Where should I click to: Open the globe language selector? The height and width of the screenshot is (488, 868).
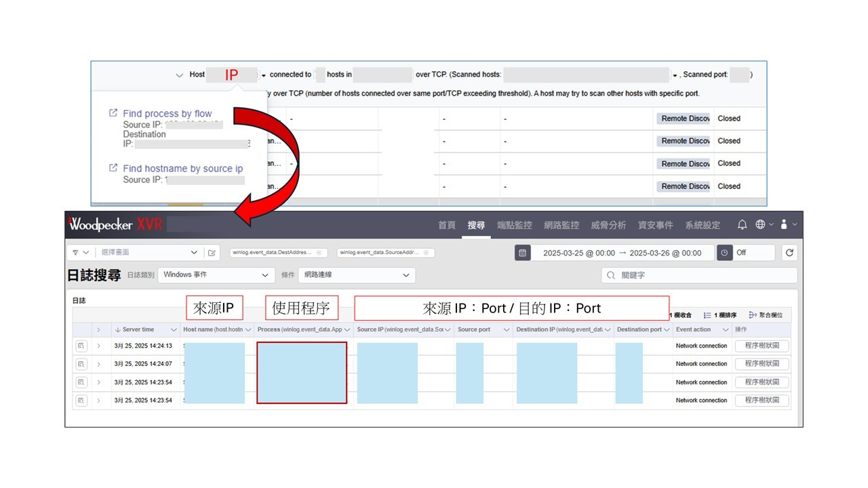(x=760, y=225)
